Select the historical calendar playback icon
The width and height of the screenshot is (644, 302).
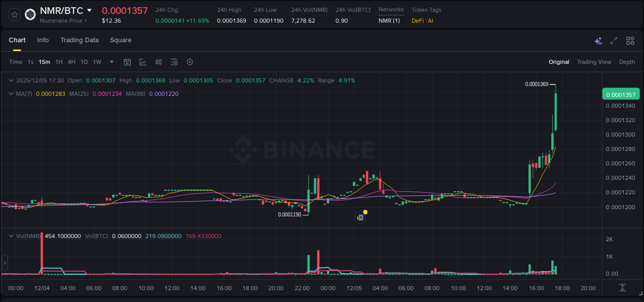click(127, 62)
